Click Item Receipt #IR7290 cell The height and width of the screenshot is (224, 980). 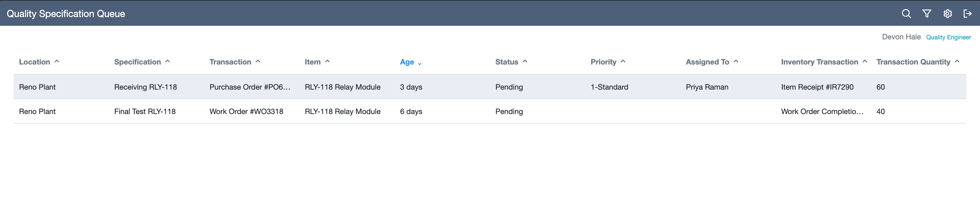[817, 87]
